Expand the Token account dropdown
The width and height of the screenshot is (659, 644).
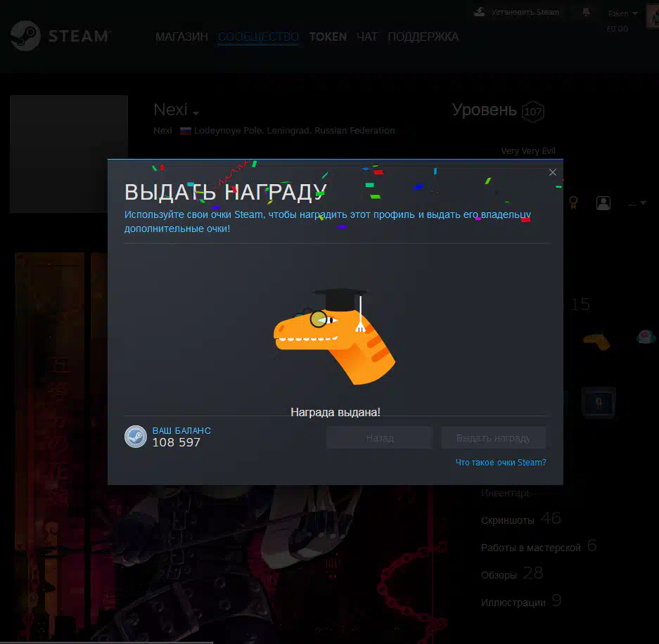point(622,13)
